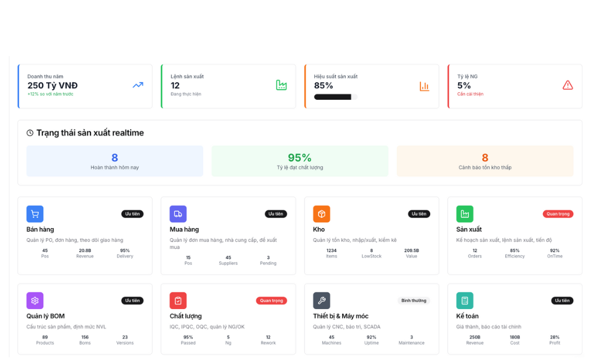Click the 156 Boms stat
Viewport: 591px width, 364px height.
click(85, 340)
